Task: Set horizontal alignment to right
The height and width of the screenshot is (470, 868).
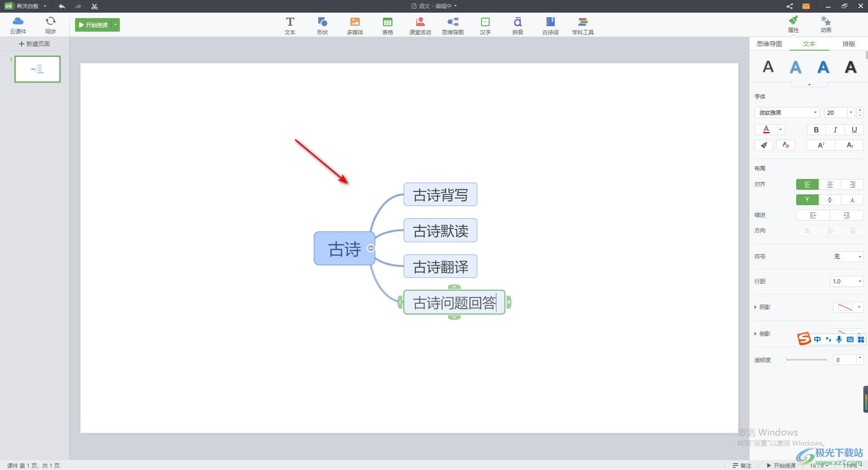Action: point(853,184)
